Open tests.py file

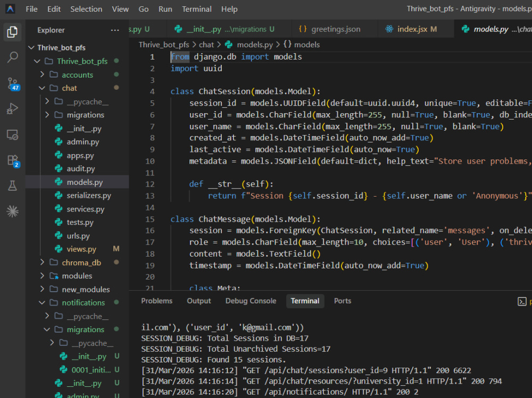77,222
